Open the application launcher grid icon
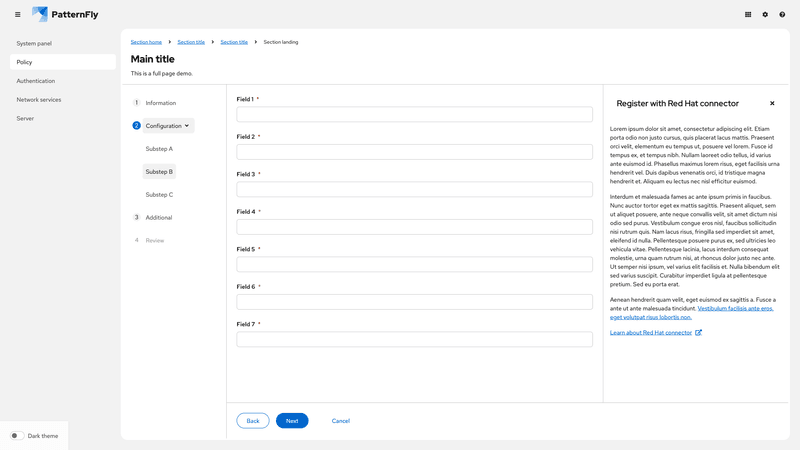Image resolution: width=800 pixels, height=450 pixels. (x=748, y=15)
